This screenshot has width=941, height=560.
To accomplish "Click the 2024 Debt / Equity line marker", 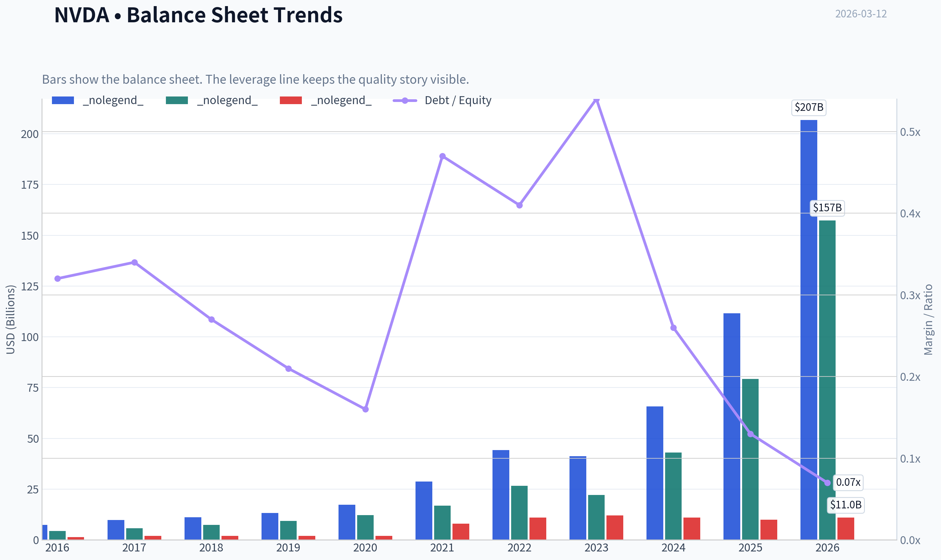I will point(673,328).
